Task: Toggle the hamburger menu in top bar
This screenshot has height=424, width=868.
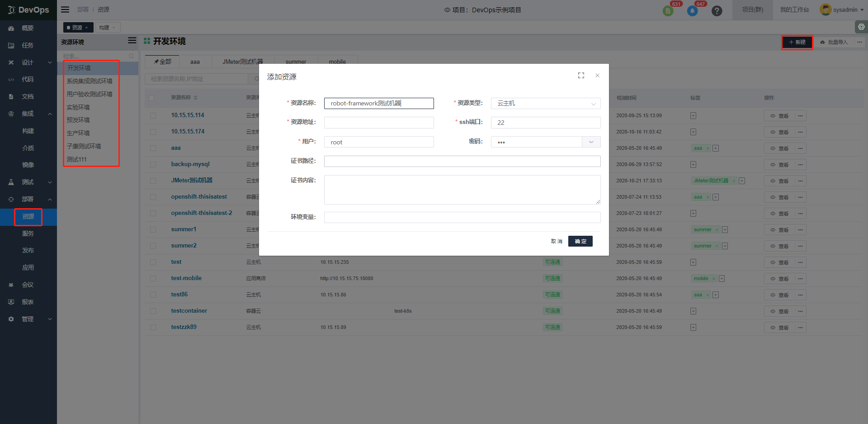Action: tap(65, 10)
